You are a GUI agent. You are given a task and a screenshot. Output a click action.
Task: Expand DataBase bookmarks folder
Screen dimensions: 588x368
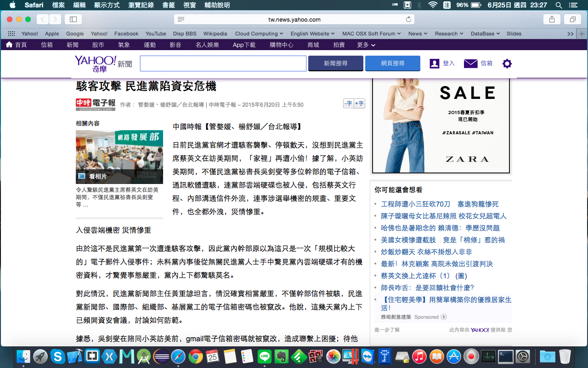(x=485, y=34)
